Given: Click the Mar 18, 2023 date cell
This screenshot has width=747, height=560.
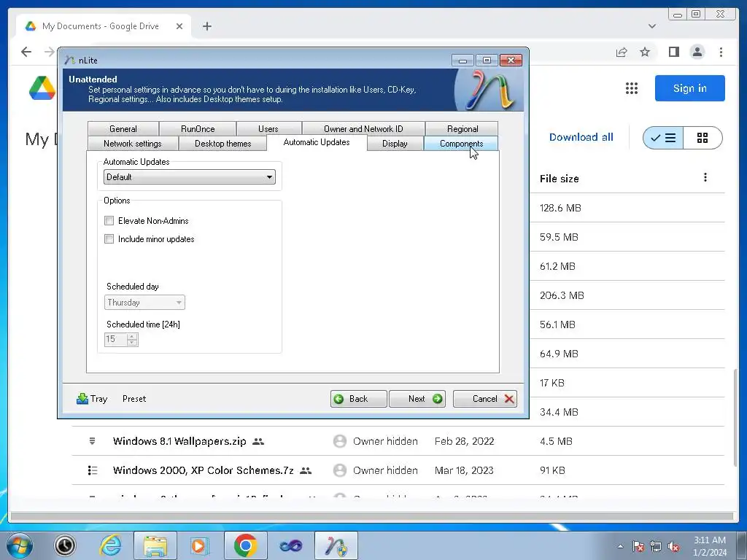Looking at the screenshot, I should click(463, 470).
